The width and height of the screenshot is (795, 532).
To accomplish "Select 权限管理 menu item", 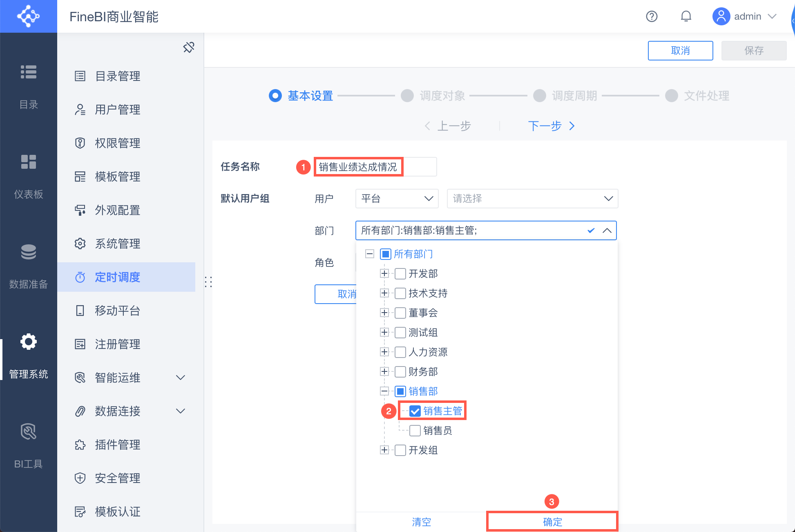I will [118, 143].
